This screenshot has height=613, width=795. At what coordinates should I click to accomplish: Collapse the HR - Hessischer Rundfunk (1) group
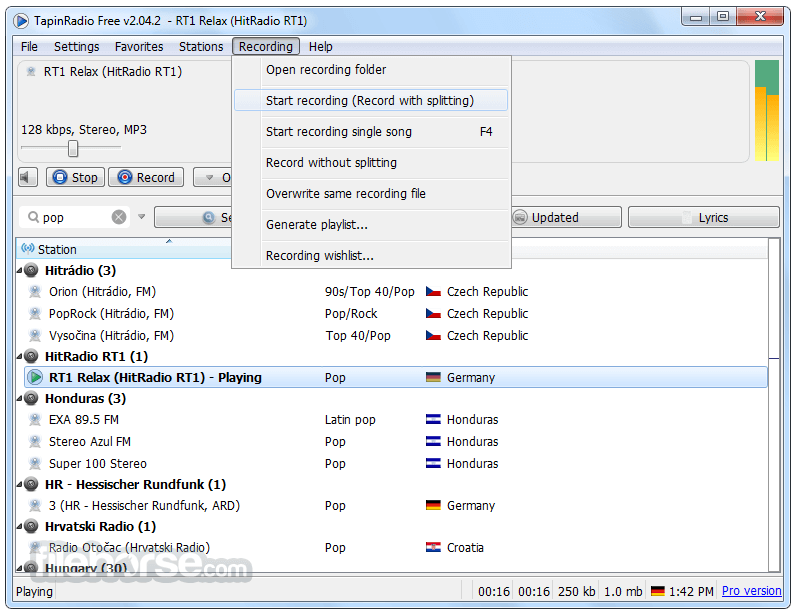coord(19,485)
